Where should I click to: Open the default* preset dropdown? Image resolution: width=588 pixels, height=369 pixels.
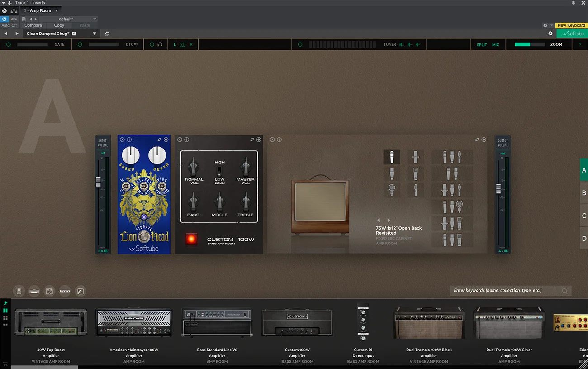[69, 19]
